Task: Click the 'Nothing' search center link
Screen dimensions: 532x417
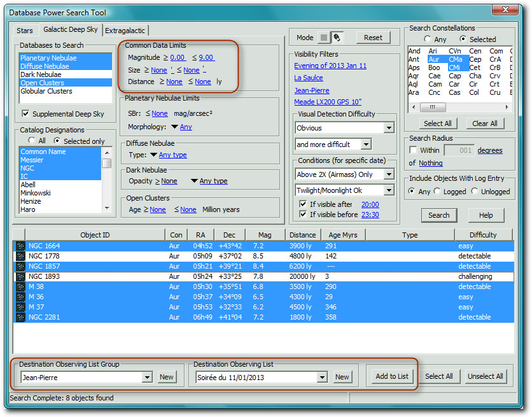Action: pos(431,163)
